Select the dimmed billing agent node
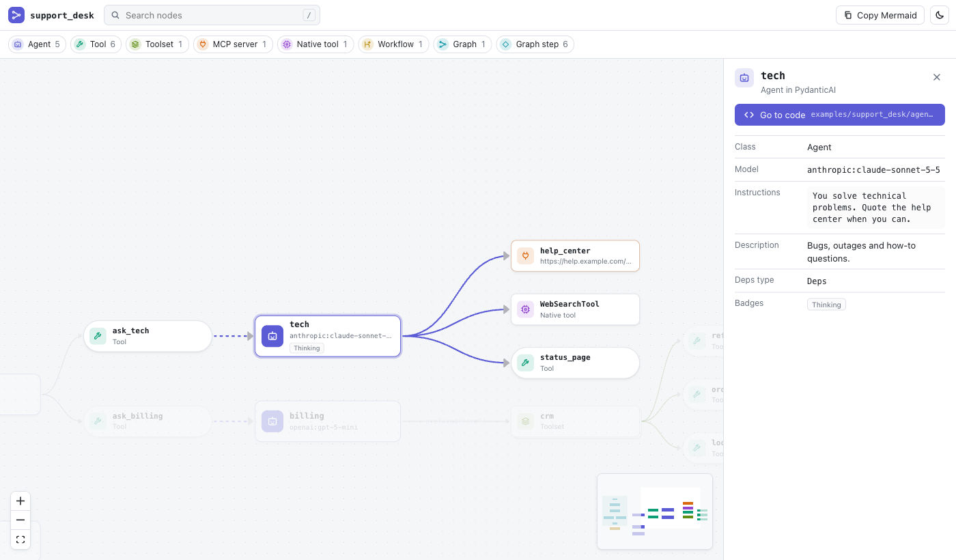The image size is (956, 560). [x=328, y=421]
